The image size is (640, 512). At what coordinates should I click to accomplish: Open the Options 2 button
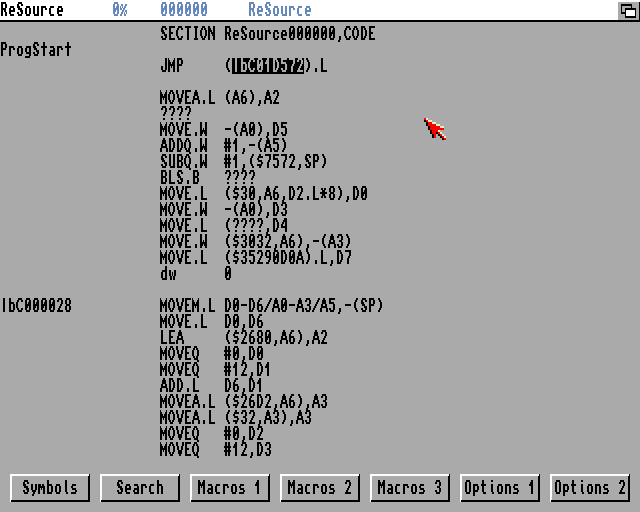coord(590,488)
